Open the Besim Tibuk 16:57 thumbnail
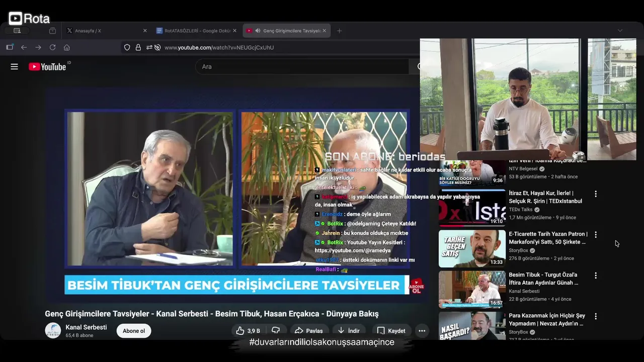The image size is (644, 362). point(472,290)
